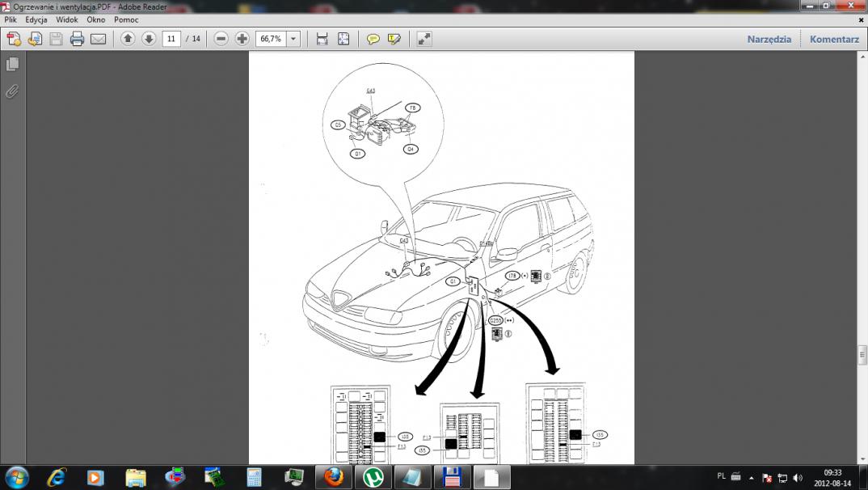Open the page thumbnails panel
Image resolution: width=868 pixels, height=490 pixels.
point(12,64)
